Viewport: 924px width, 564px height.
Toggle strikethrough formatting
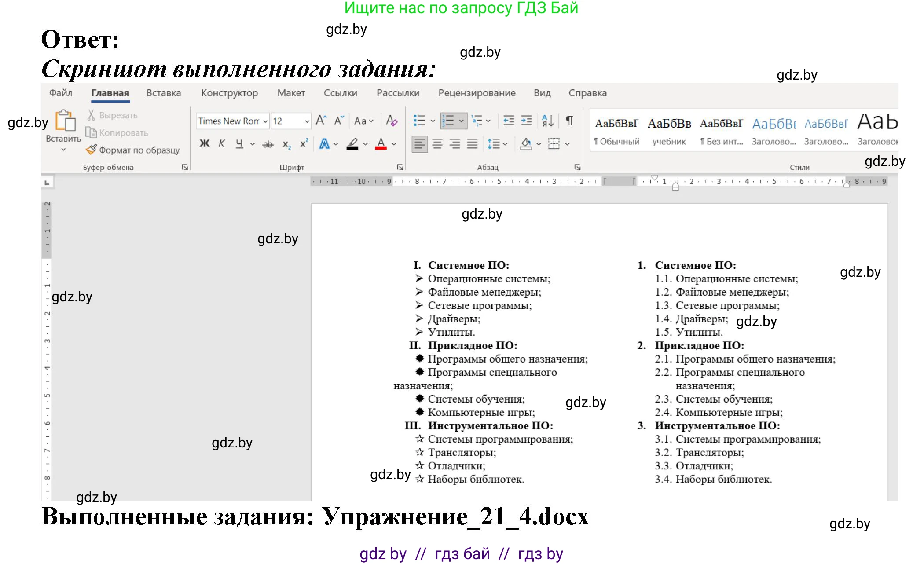pos(268,143)
